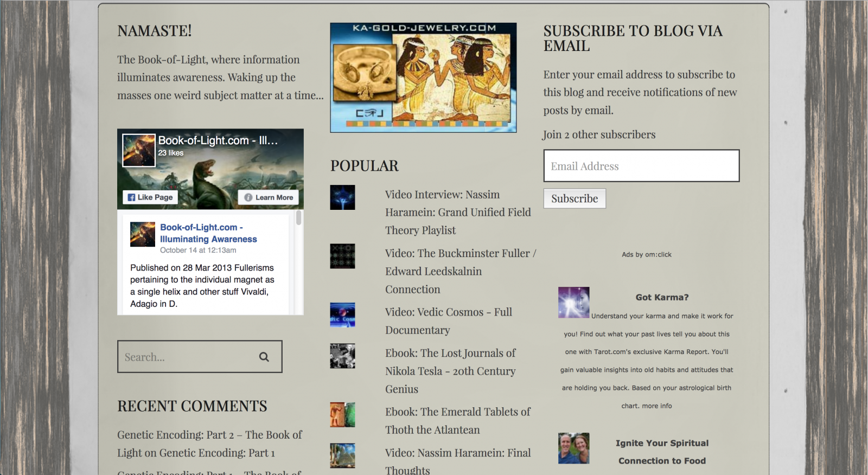Click the Ignite Your Spiritual Connection ad image
Screen dimensions: 868x475
click(573, 448)
